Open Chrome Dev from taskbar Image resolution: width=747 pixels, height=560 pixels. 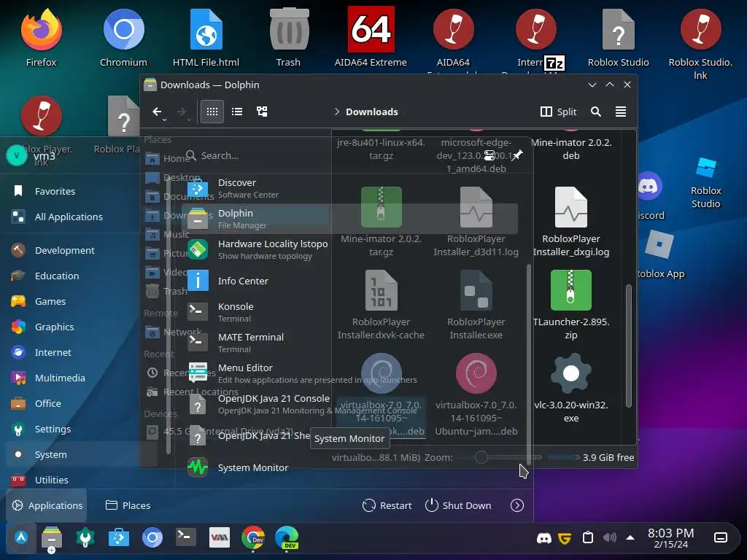pos(253,537)
